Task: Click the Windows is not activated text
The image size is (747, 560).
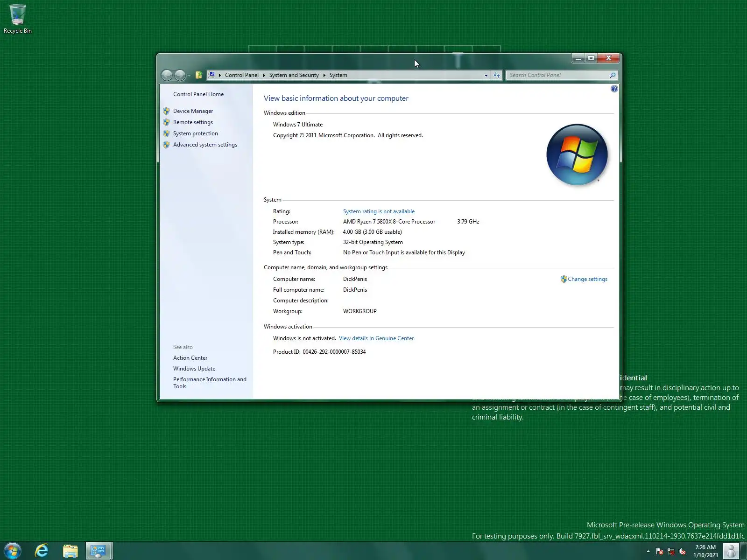Action: [304, 338]
